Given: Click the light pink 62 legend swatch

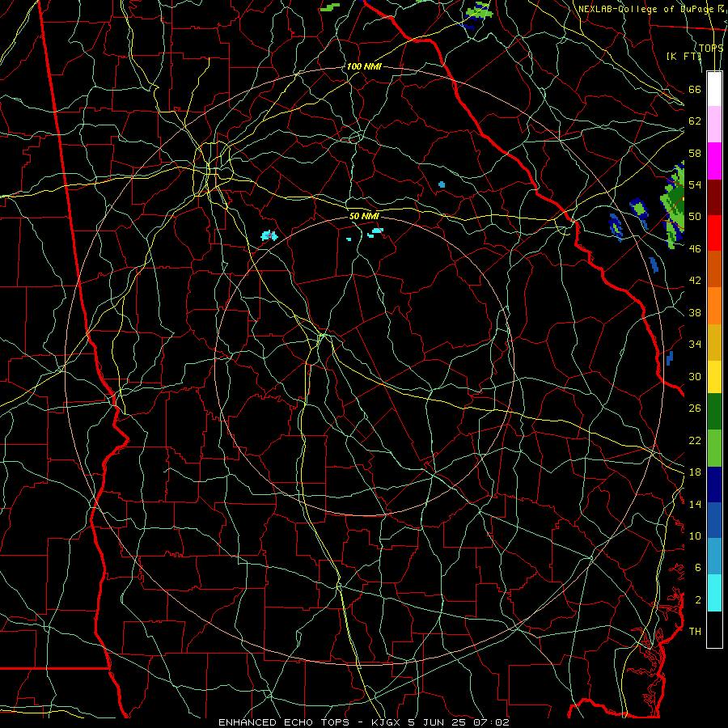Looking at the screenshot, I should (x=714, y=125).
